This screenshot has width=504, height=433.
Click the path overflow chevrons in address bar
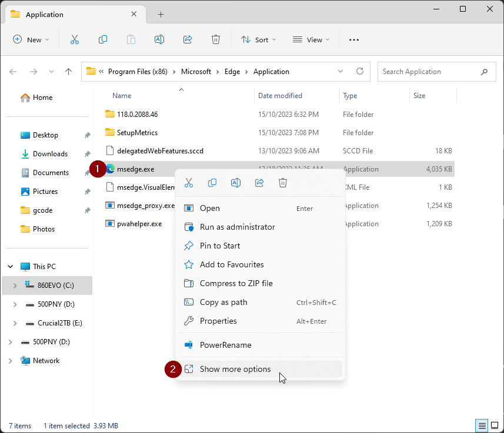[101, 71]
